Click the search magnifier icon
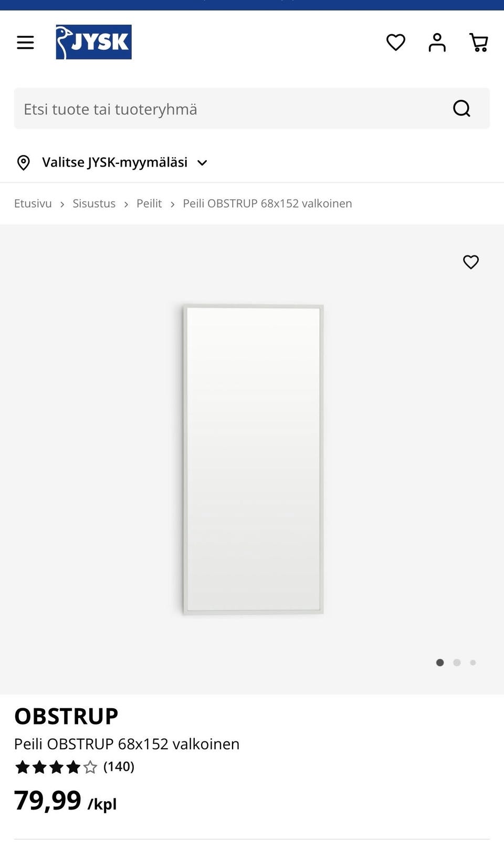 pos(461,109)
